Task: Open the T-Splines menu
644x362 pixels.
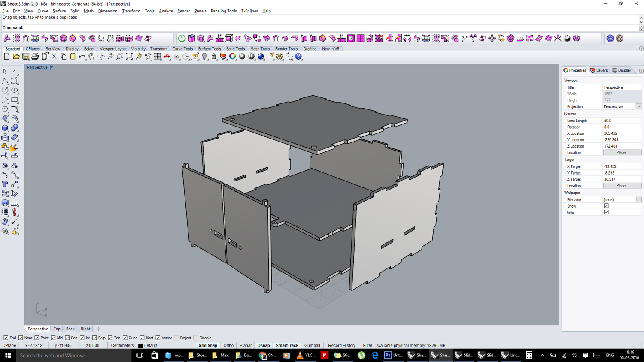Action: [249, 11]
